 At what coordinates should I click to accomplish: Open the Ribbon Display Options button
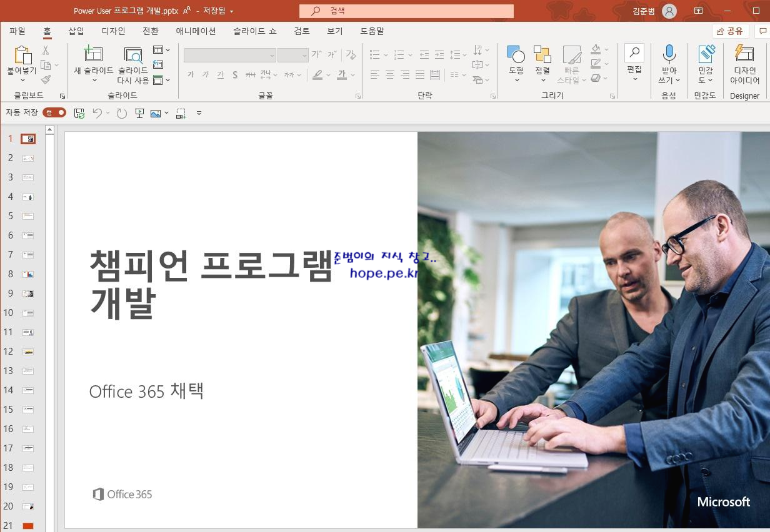click(x=699, y=11)
